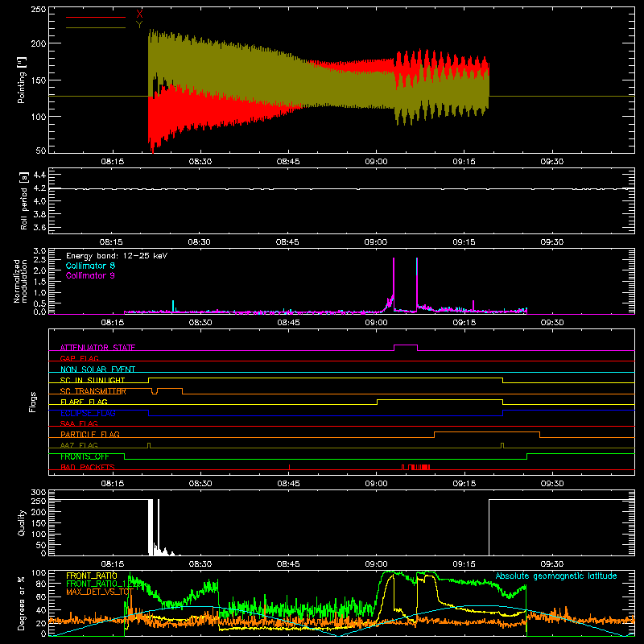Screen dimensions: 644x644
Task: Click the magenta 'Collimator 9' legend entry
Action: (x=90, y=275)
